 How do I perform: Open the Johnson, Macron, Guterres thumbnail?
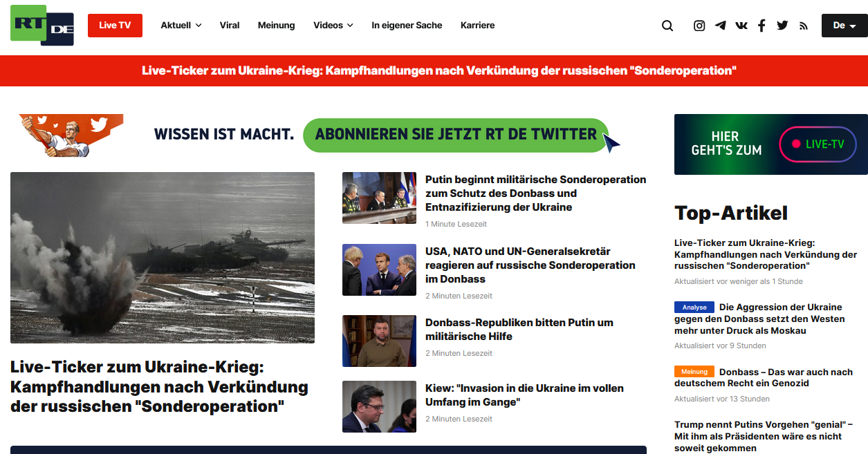click(x=379, y=269)
